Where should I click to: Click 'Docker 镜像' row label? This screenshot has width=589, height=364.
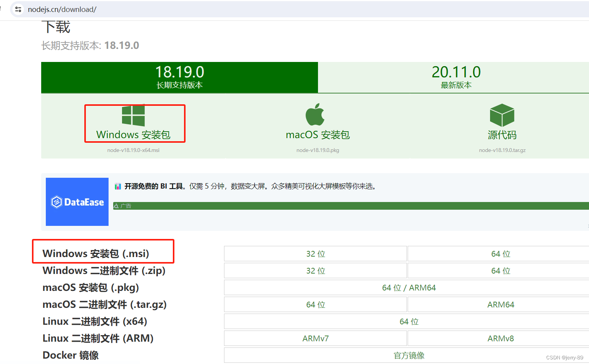[70, 355]
